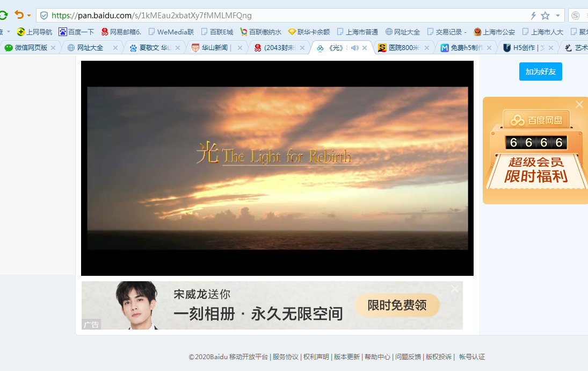Dismiss the 一刻相册 banner ad
Screen dimensions: 588x371
pos(455,289)
